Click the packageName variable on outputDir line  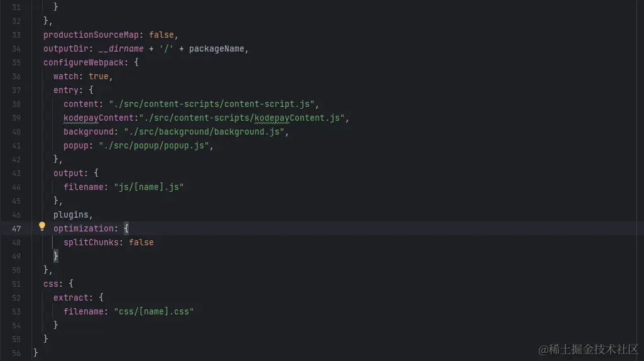[216, 48]
